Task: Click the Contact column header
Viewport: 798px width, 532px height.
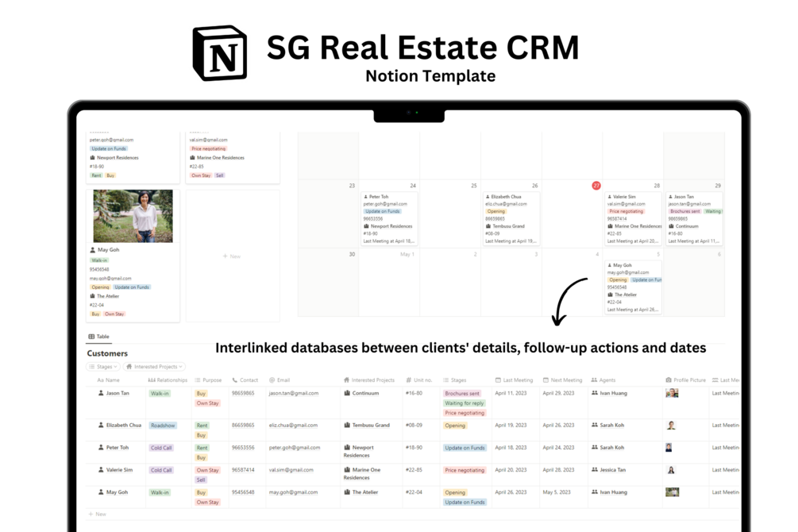Action: pyautogui.click(x=245, y=380)
